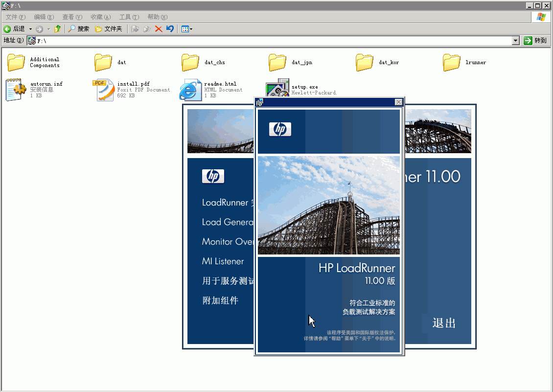This screenshot has height=392, width=553.
Task: Select the dat folder icon
Action: [103, 63]
